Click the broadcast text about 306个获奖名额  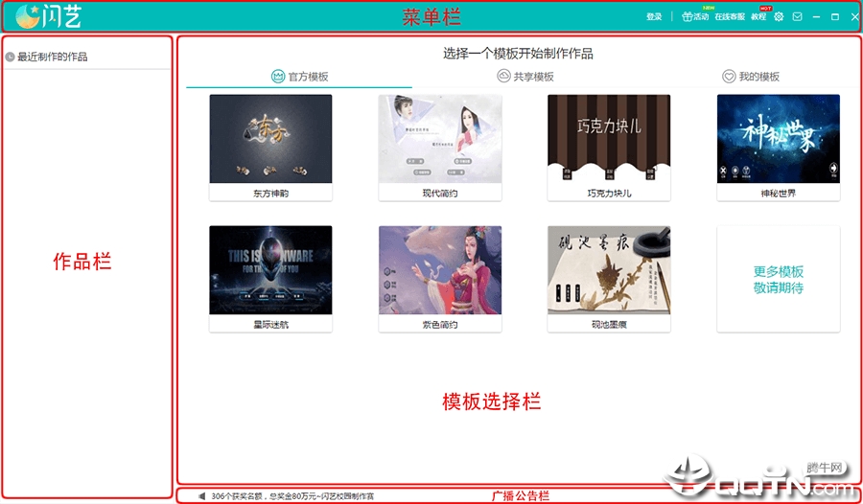(292, 496)
